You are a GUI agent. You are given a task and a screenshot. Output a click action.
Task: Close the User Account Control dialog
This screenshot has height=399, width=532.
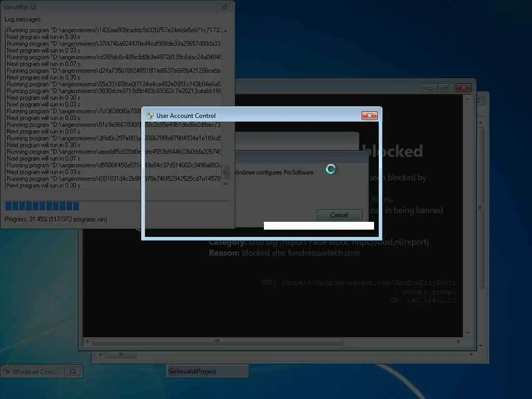pos(369,116)
